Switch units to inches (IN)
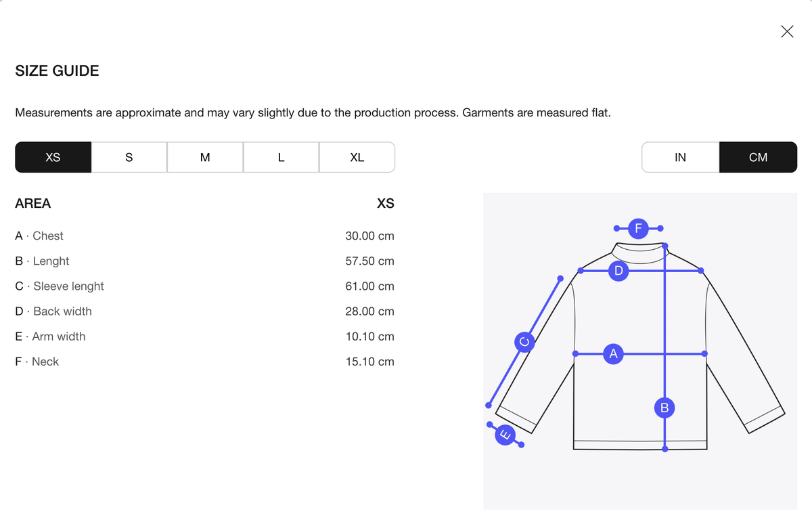Screen dimensions: 812x524 pyautogui.click(x=680, y=157)
